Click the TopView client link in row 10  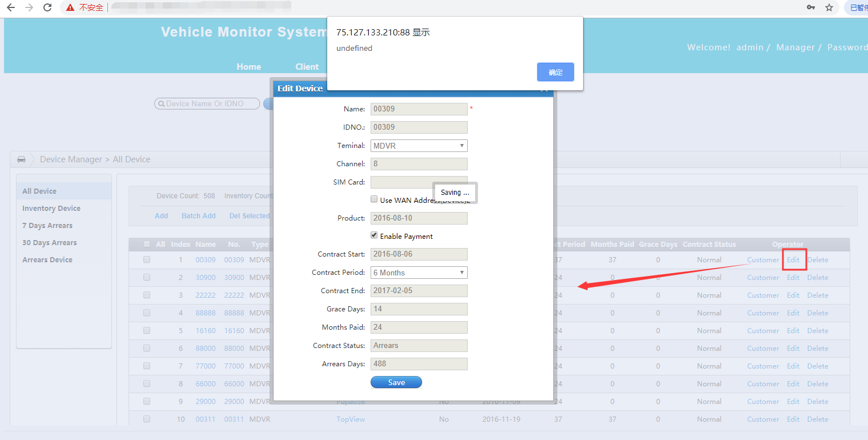(351, 419)
